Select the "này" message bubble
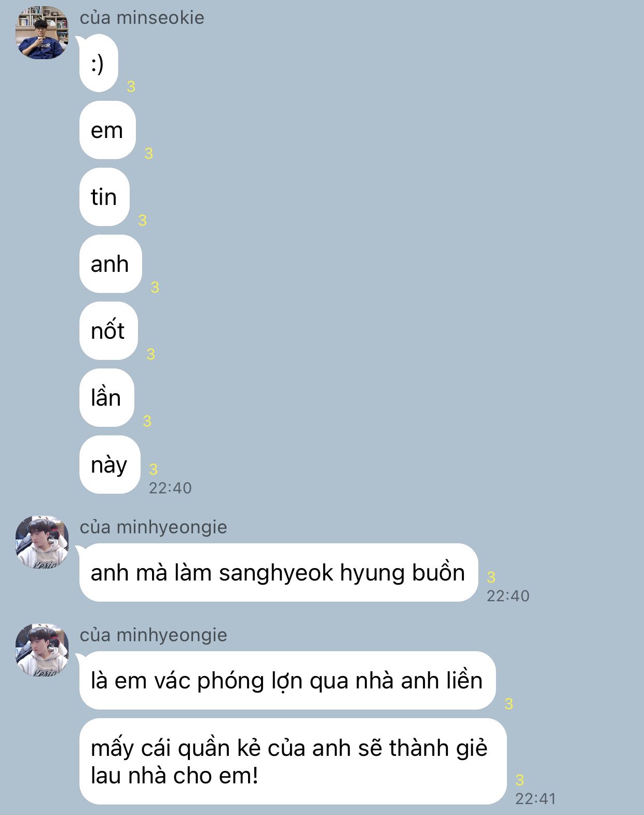The width and height of the screenshot is (644, 815). (x=110, y=465)
